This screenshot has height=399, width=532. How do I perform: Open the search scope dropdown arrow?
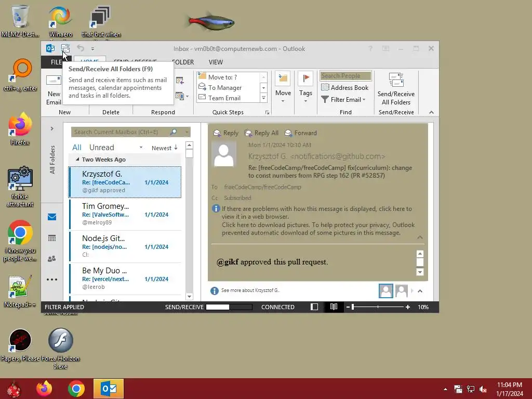pyautogui.click(x=187, y=132)
